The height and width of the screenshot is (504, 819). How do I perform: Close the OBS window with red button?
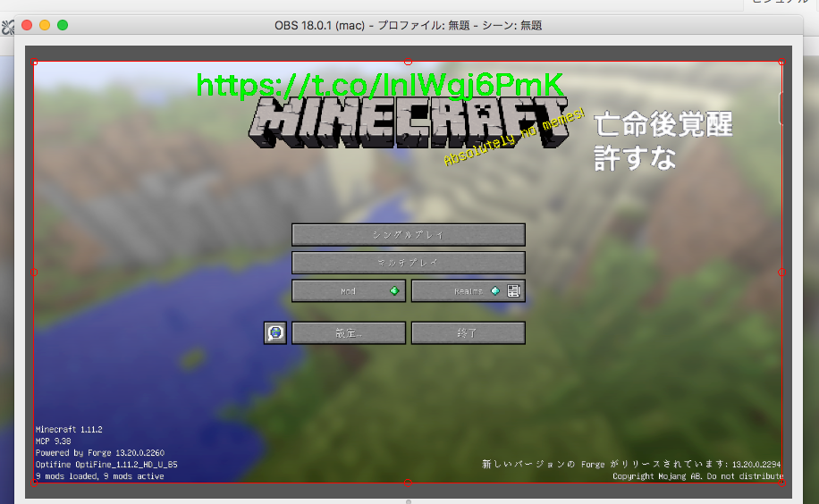click(27, 25)
